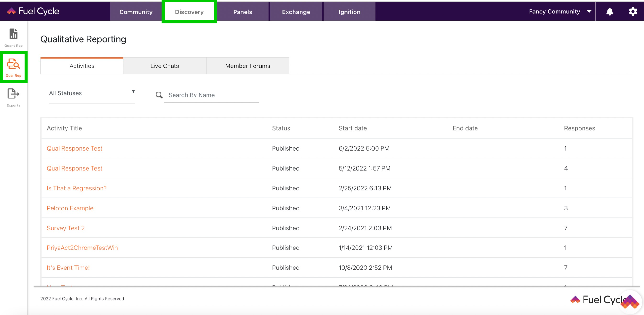Open the Panels menu
This screenshot has width=644, height=315.
tap(242, 12)
